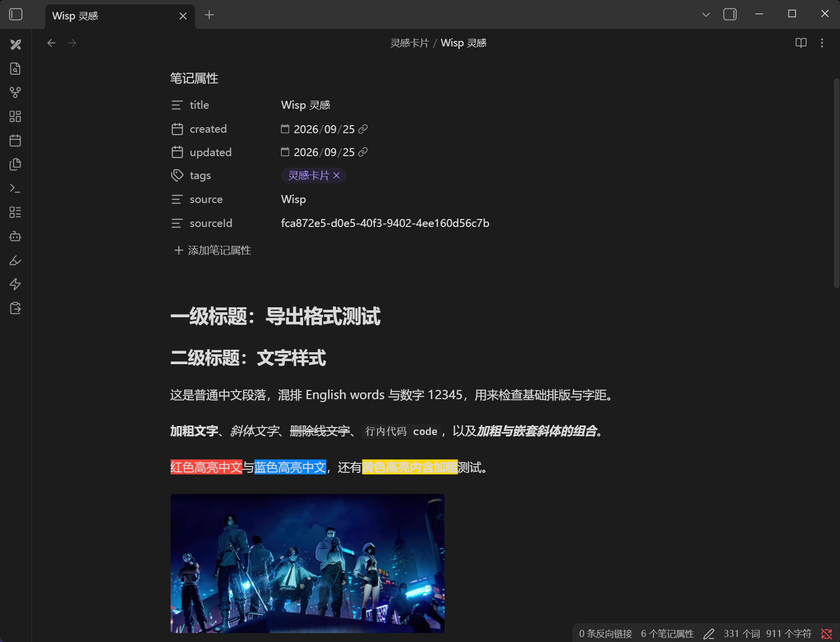
Task: Click 添加笔记属性 to add property
Action: pos(213,250)
